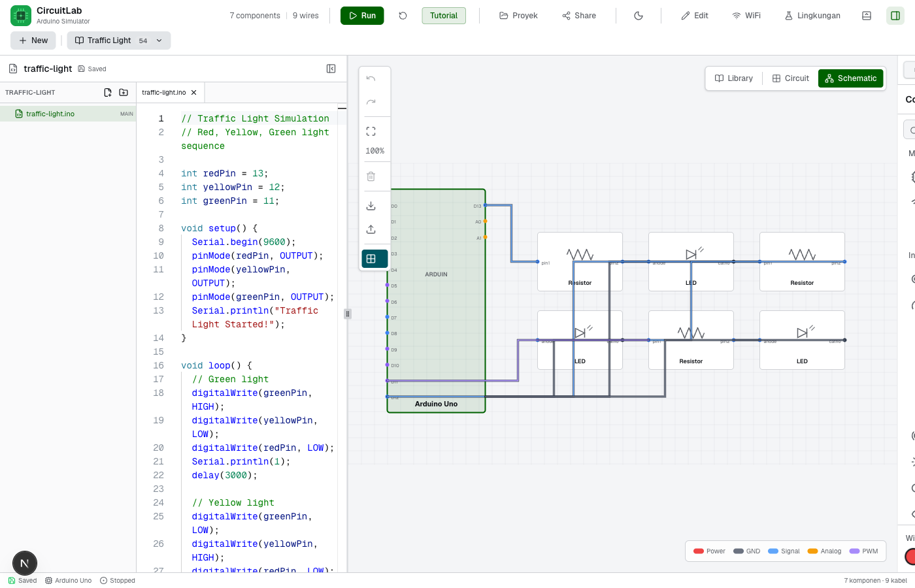The width and height of the screenshot is (915, 588).
Task: Delete the selected component with trash icon
Action: (371, 176)
